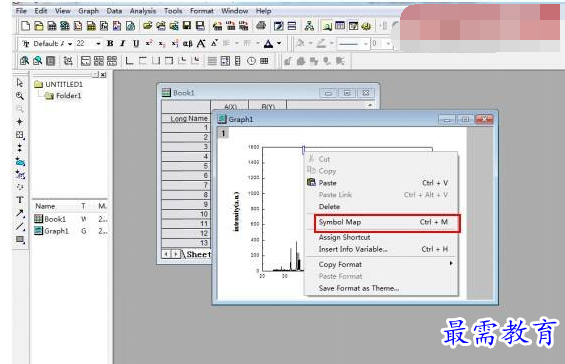Toggle Bold text formatting
The height and width of the screenshot is (364, 565).
[110, 44]
